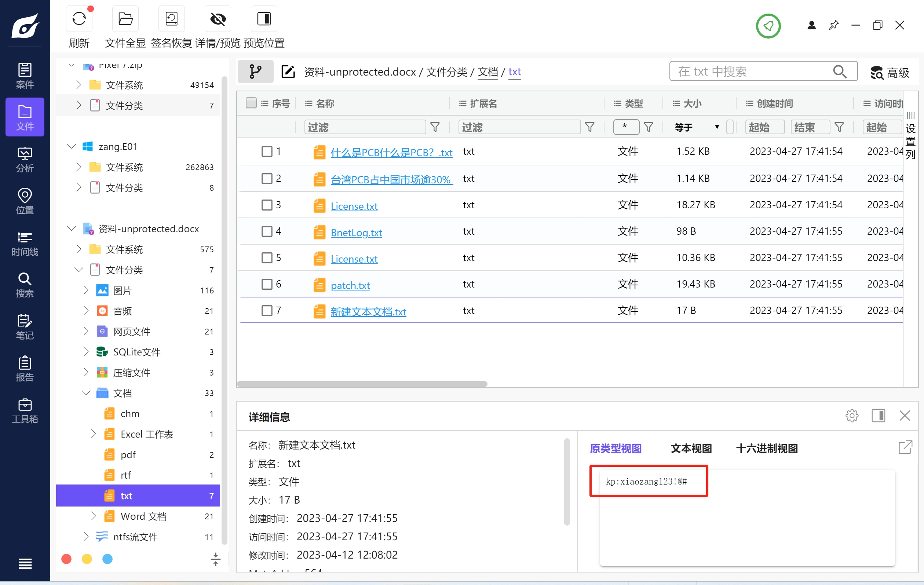Viewport: 924px width, 585px height.
Task: Expand the 图片 category node
Action: 86,290
